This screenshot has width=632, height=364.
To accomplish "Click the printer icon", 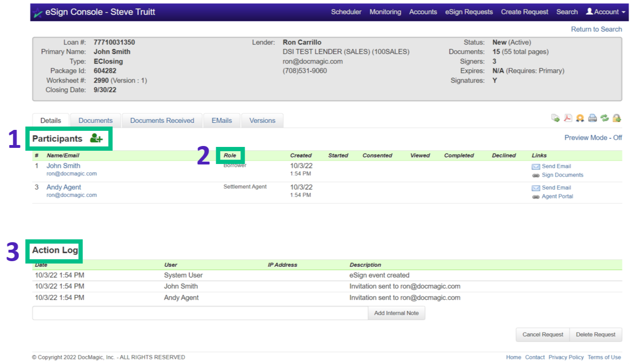I will (x=592, y=118).
